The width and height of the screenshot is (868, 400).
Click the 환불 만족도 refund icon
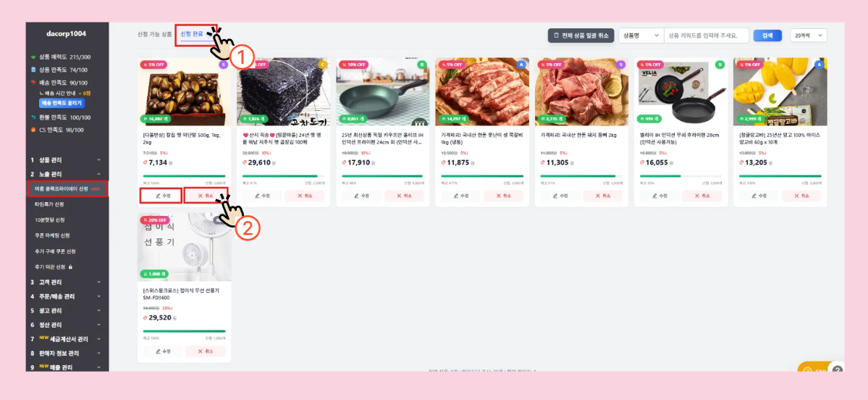pos(33,117)
